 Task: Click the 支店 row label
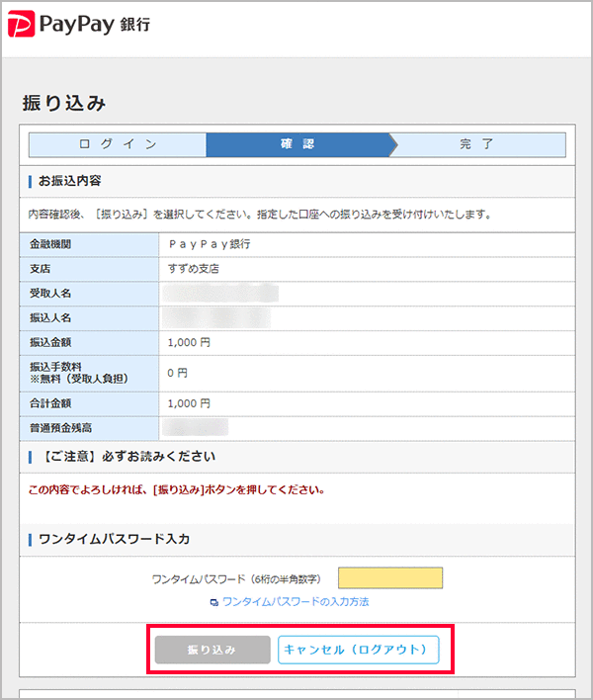coord(41,269)
